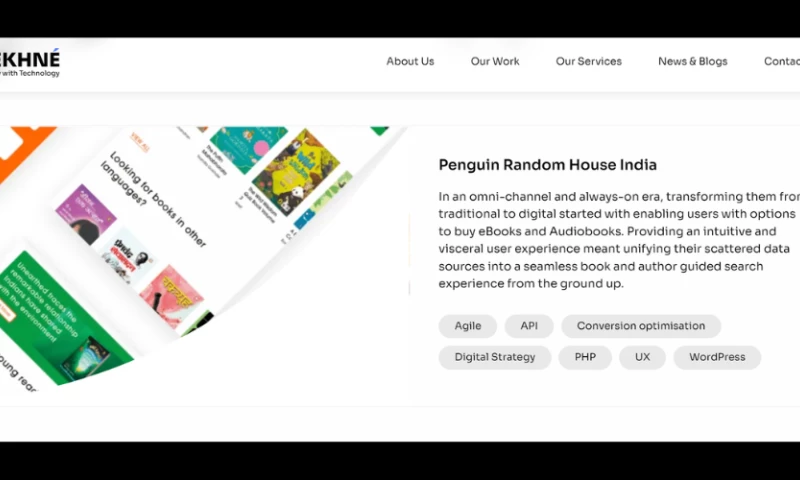
Task: Open the About Us menu item
Action: pyautogui.click(x=410, y=61)
